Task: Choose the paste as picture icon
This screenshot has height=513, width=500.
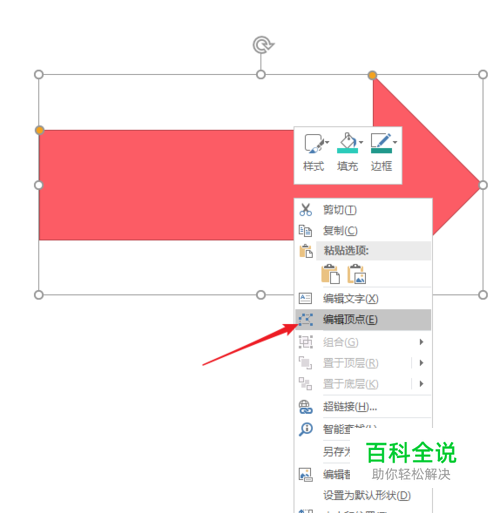Action: pyautogui.click(x=357, y=274)
